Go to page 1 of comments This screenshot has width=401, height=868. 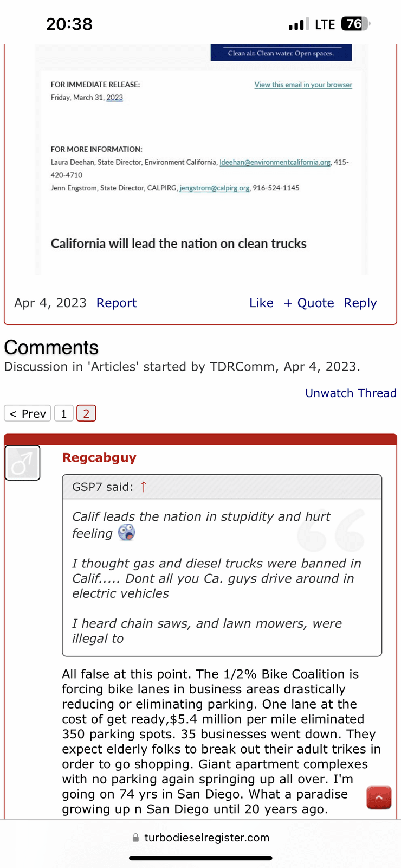pos(64,413)
